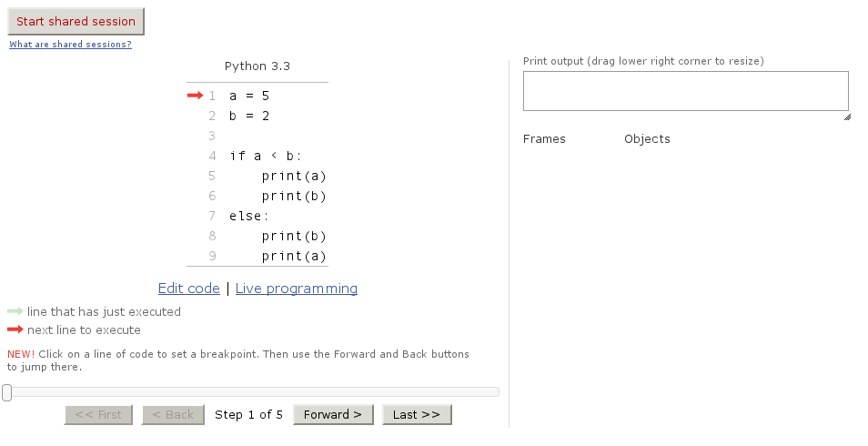Screen dimensions: 868x446
Task: Set breakpoint on line 9 print(a)
Action: point(293,256)
